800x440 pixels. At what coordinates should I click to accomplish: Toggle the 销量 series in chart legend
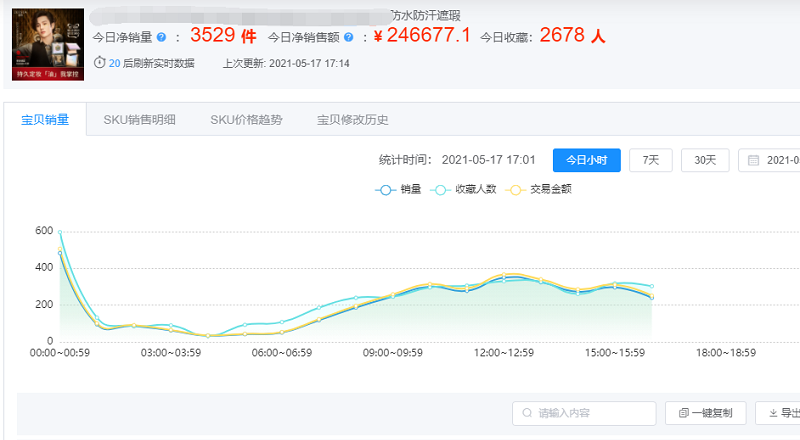398,189
